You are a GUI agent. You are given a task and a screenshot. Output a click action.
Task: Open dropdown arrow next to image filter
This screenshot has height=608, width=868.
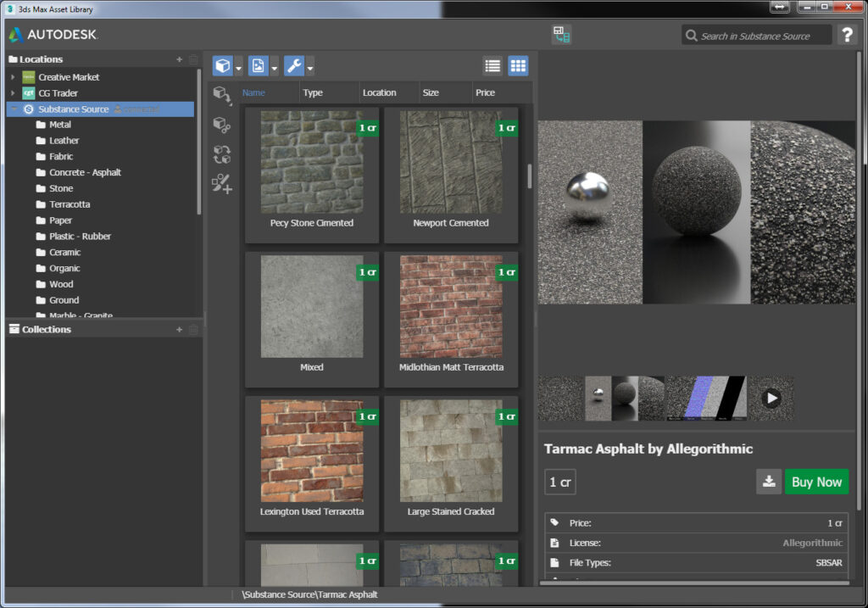pyautogui.click(x=275, y=68)
